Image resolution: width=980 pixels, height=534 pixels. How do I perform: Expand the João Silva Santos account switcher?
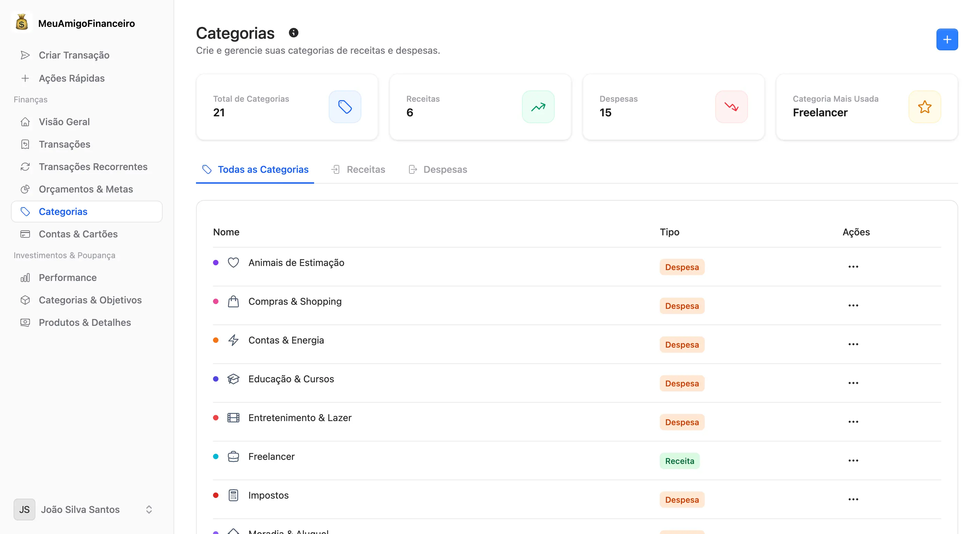pyautogui.click(x=149, y=510)
